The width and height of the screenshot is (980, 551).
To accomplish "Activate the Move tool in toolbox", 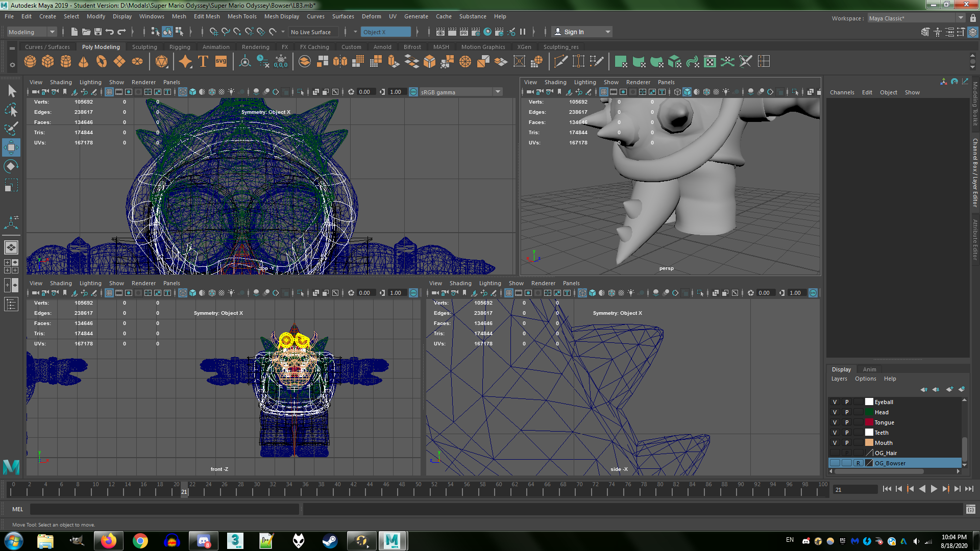I will coord(11,147).
